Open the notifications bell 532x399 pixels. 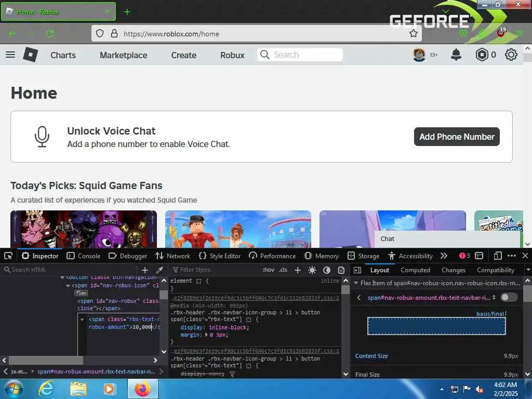[456, 55]
